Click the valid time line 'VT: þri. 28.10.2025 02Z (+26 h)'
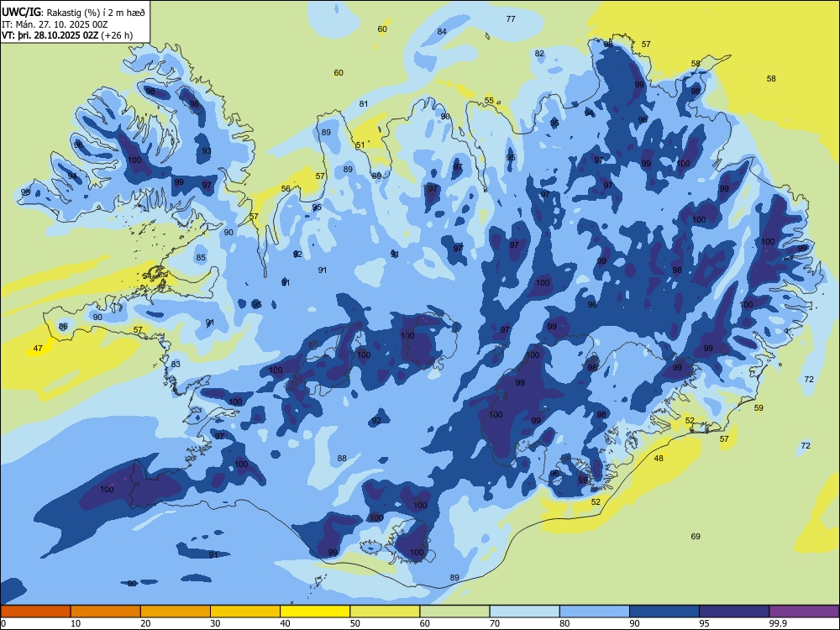This screenshot has width=840, height=630. click(67, 35)
